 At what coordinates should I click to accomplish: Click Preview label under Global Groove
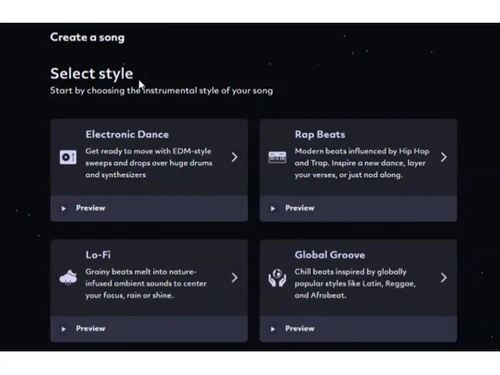pos(300,329)
